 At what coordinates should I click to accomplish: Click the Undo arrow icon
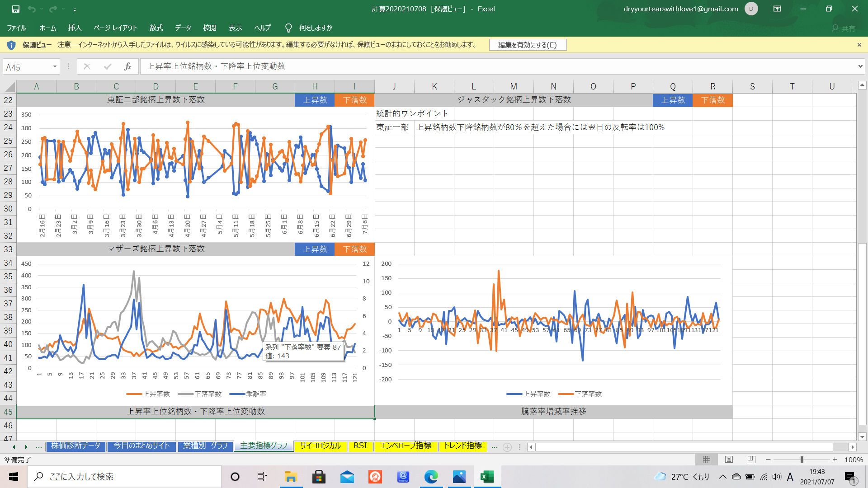point(31,9)
